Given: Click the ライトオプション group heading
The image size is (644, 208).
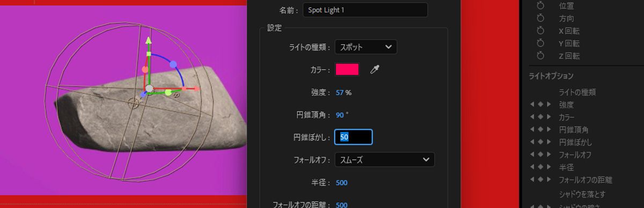Looking at the screenshot, I should pos(551,76).
